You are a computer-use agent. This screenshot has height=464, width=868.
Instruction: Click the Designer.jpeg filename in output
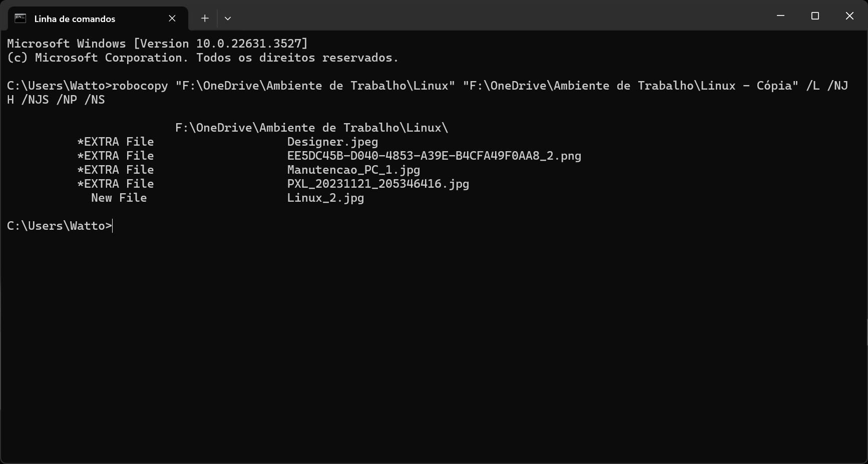[332, 142]
